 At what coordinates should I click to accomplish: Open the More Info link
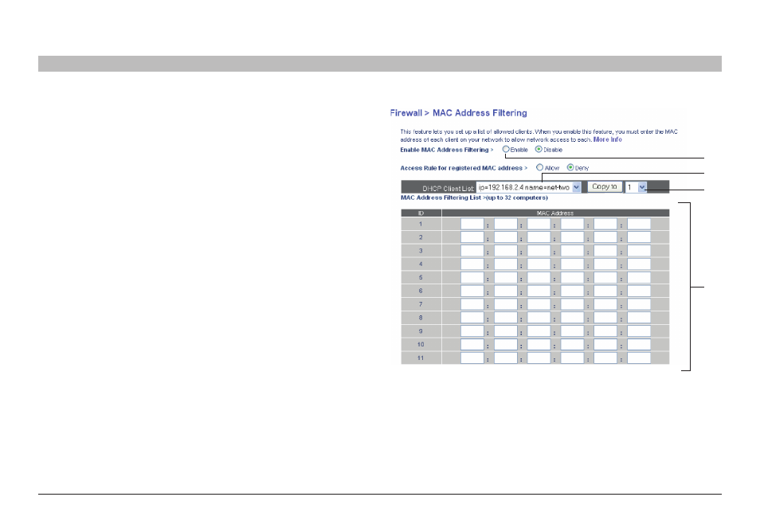click(607, 139)
